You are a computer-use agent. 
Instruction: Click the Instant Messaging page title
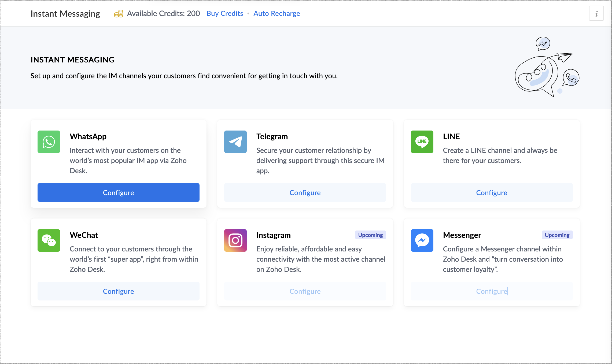(x=65, y=14)
